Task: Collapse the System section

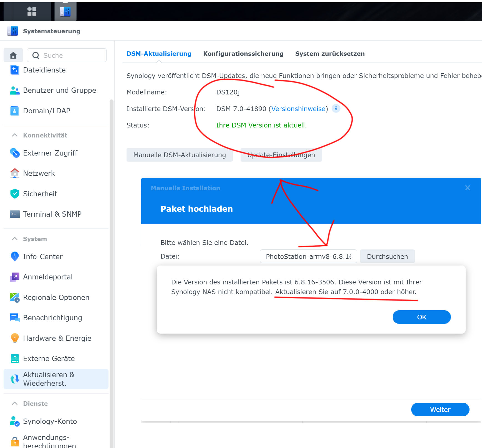Action: [x=14, y=239]
